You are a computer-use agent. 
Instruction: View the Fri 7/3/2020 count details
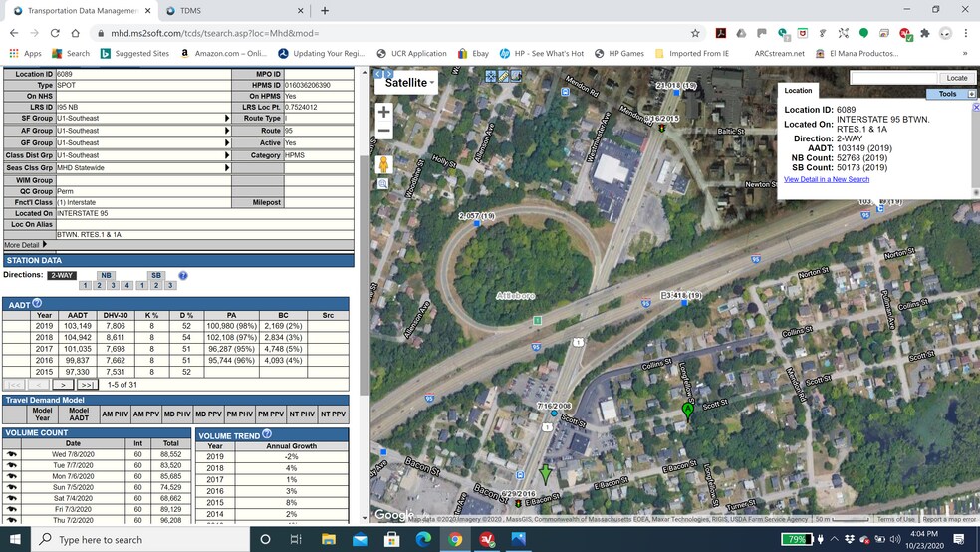pos(11,509)
